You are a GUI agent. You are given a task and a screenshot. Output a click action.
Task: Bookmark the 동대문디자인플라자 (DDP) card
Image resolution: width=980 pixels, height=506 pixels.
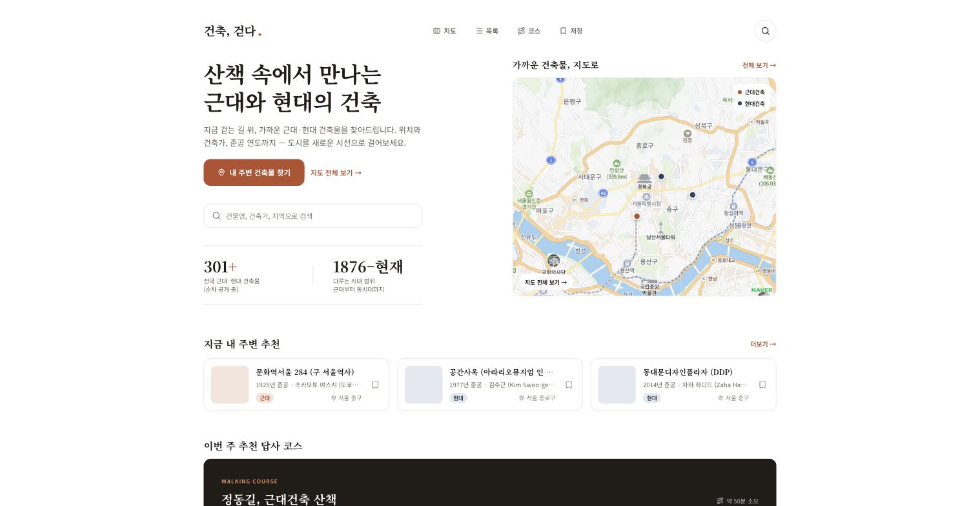[x=762, y=385]
